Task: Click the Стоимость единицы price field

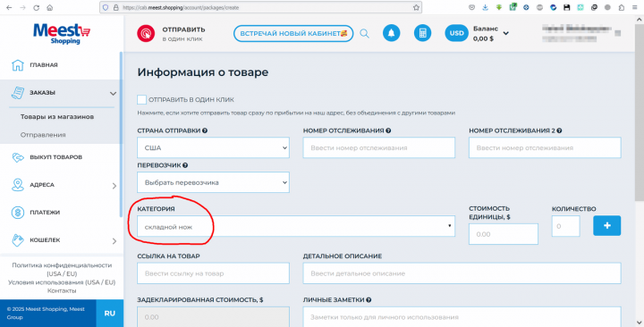Action: coord(504,234)
